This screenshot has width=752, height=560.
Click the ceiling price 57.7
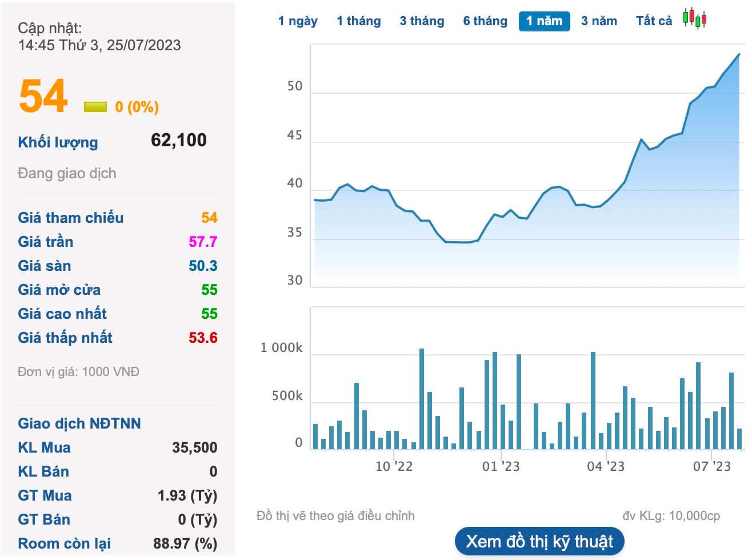[x=203, y=242]
